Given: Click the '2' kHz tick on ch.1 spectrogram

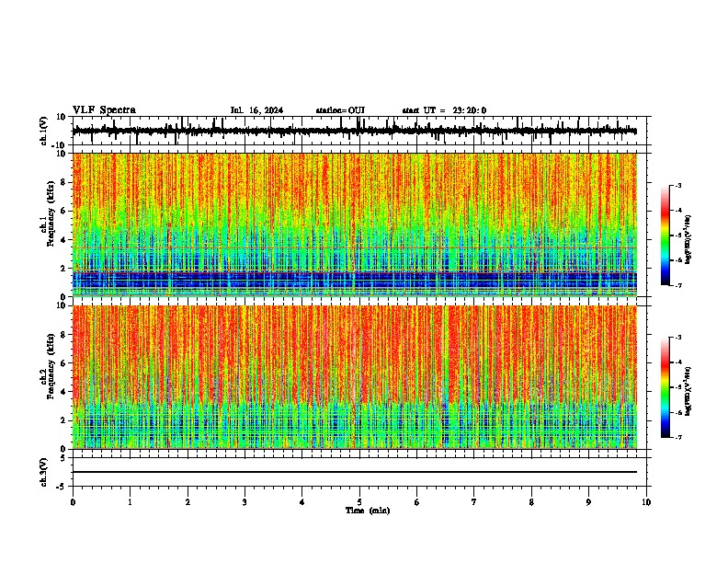Looking at the screenshot, I should point(63,269).
